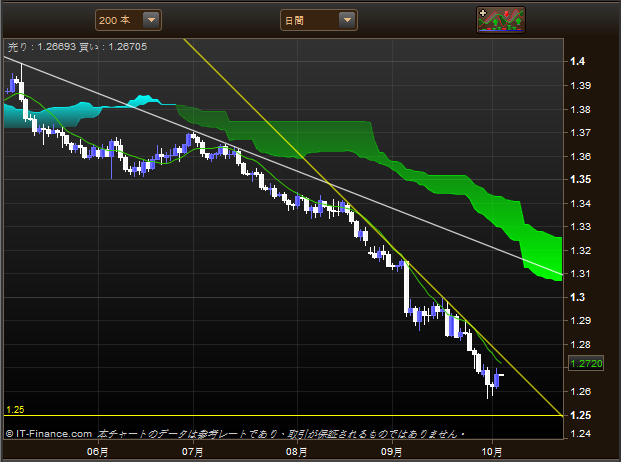Click the 1.24 price axis label

point(580,434)
